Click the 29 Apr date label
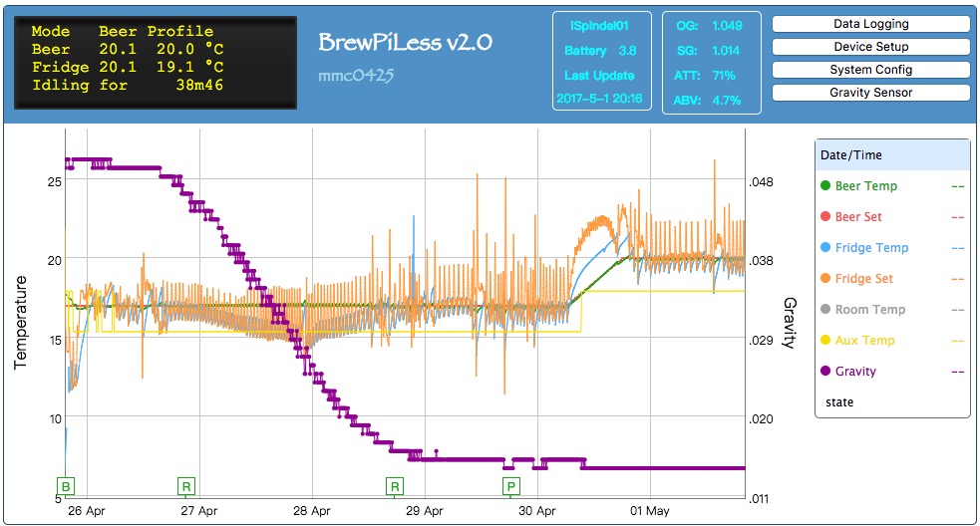Image resolution: width=980 pixels, height=526 pixels. (x=425, y=511)
